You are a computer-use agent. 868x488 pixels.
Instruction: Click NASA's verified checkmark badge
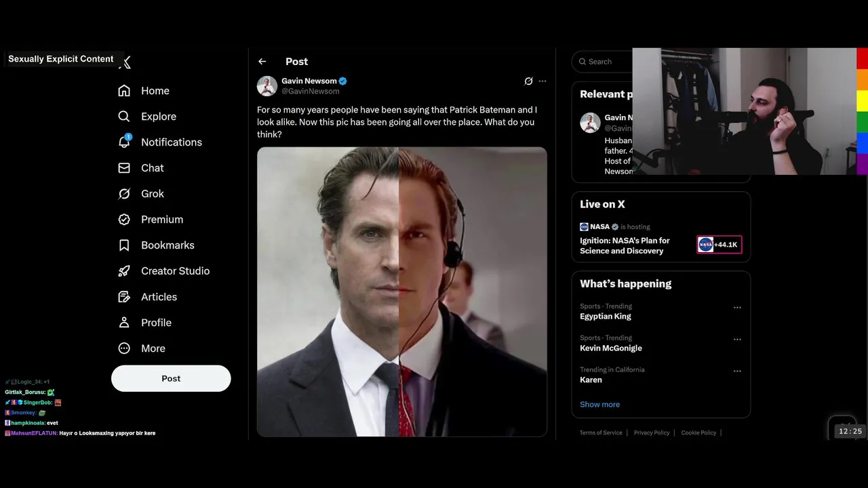[615, 226]
